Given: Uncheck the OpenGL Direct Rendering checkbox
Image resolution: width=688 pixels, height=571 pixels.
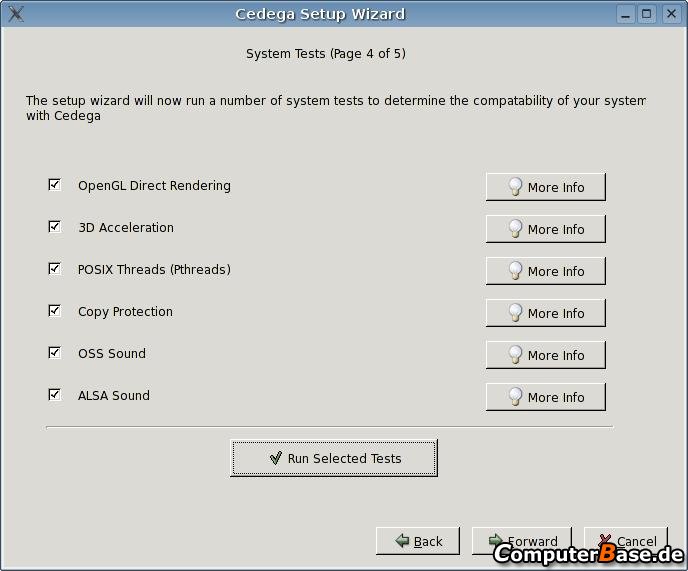Looking at the screenshot, I should coord(54,185).
